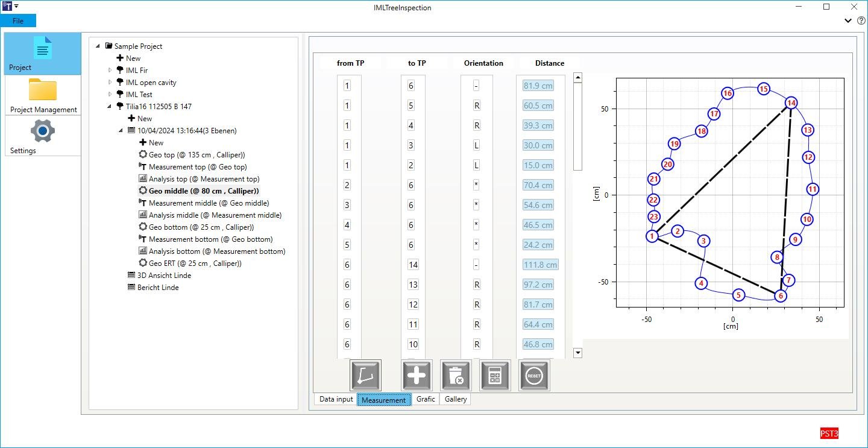
Task: Click the scroll down arrow of measurement list
Action: click(577, 353)
